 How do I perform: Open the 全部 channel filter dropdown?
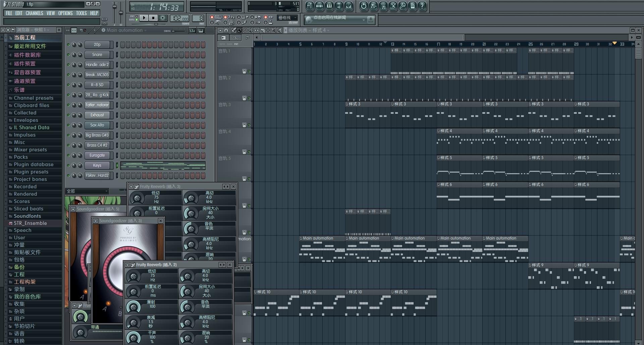point(87,191)
